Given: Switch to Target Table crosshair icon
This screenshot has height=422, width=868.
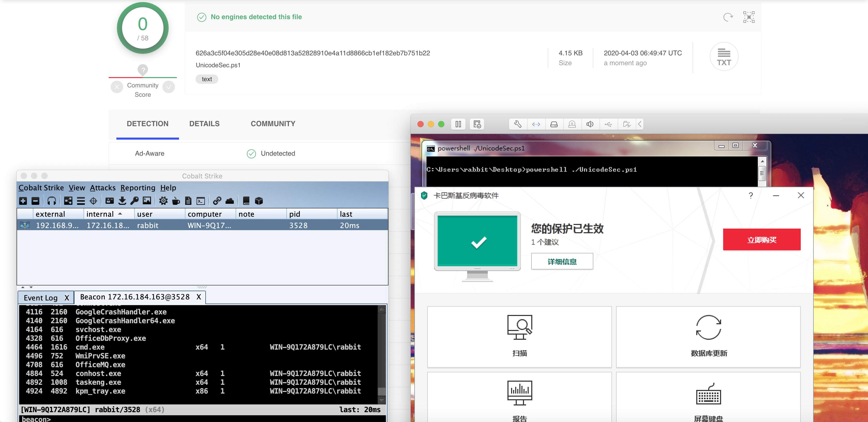Looking at the screenshot, I should click(x=93, y=201).
